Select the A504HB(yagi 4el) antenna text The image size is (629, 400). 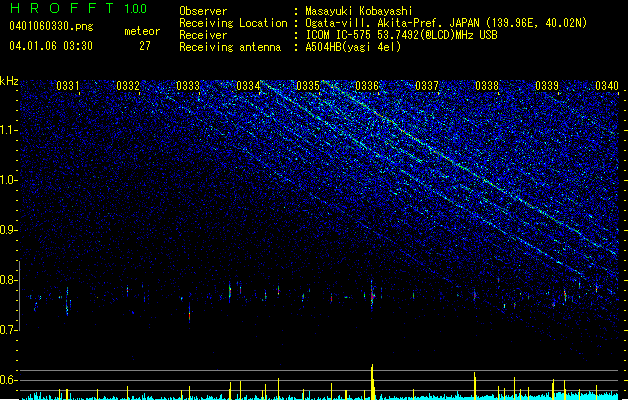tap(353, 47)
